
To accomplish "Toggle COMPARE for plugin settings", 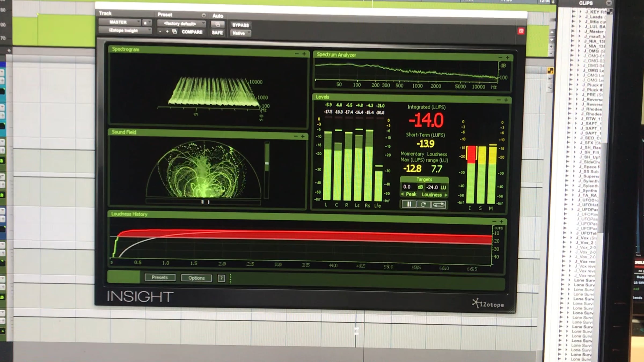I will pyautogui.click(x=192, y=32).
